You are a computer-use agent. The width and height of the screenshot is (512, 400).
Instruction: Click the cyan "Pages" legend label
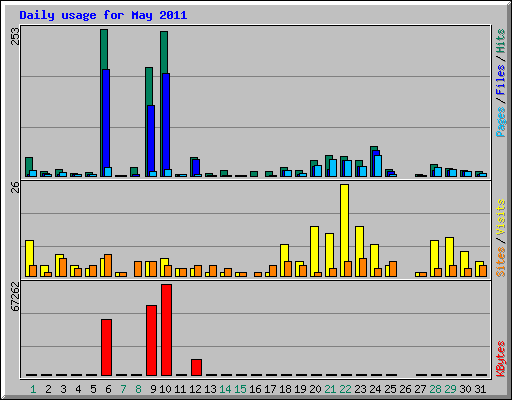500,122
